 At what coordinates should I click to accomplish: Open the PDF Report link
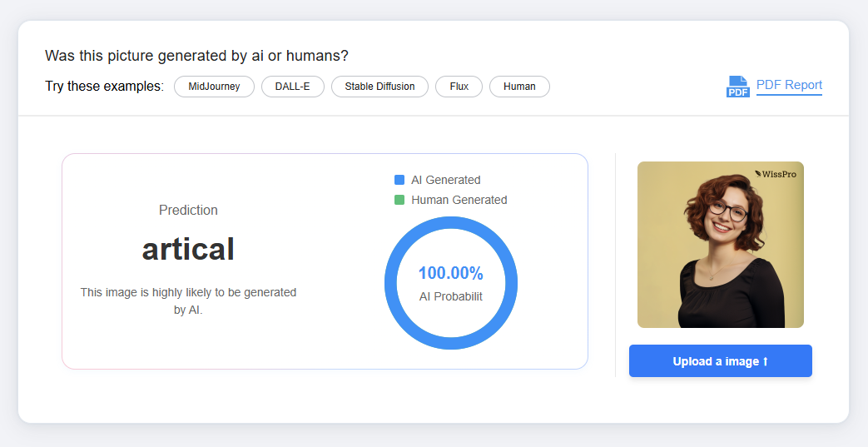[789, 85]
